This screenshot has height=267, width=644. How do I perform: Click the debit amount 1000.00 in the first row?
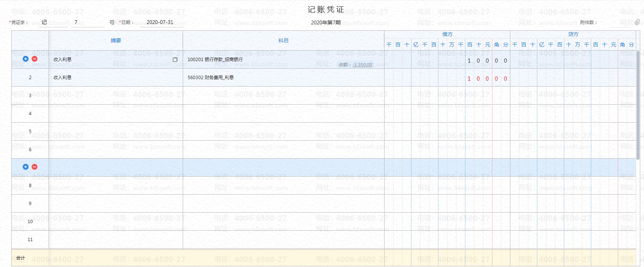487,61
